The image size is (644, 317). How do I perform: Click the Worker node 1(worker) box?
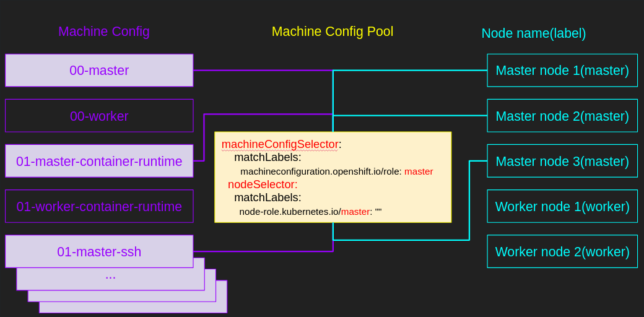(562, 206)
